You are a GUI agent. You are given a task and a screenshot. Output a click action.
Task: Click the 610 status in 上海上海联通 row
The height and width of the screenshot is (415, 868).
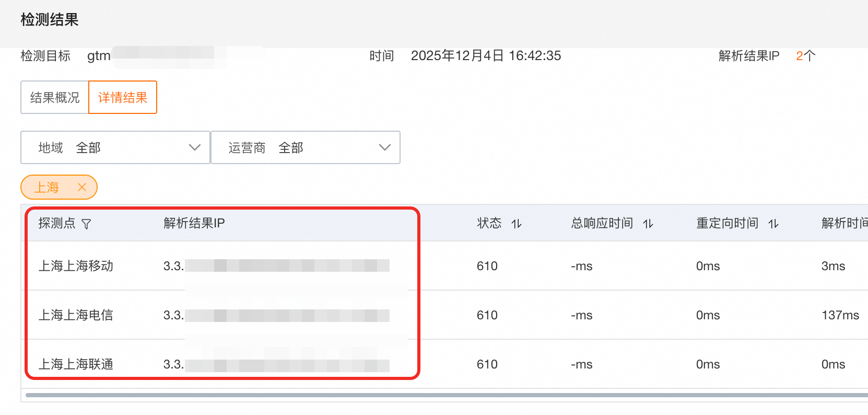(x=487, y=364)
